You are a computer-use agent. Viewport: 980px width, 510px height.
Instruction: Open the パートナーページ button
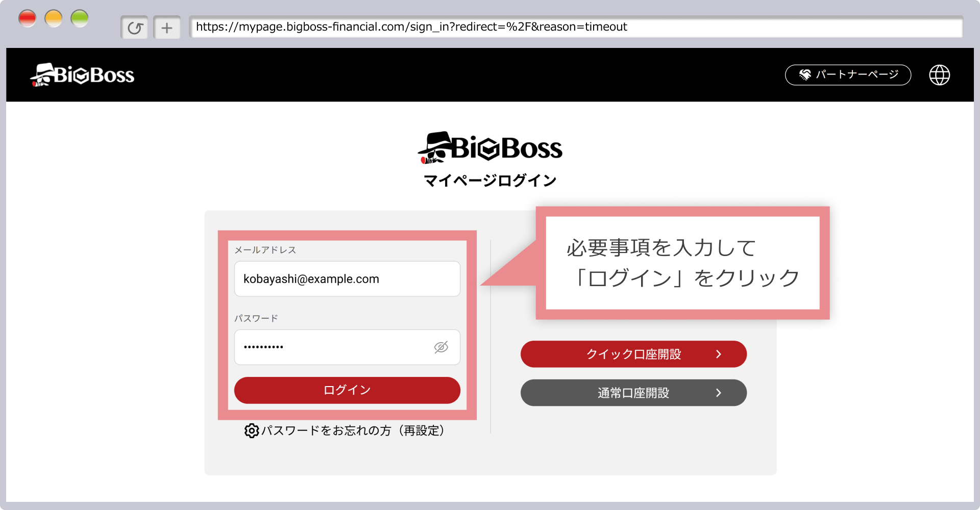[848, 75]
